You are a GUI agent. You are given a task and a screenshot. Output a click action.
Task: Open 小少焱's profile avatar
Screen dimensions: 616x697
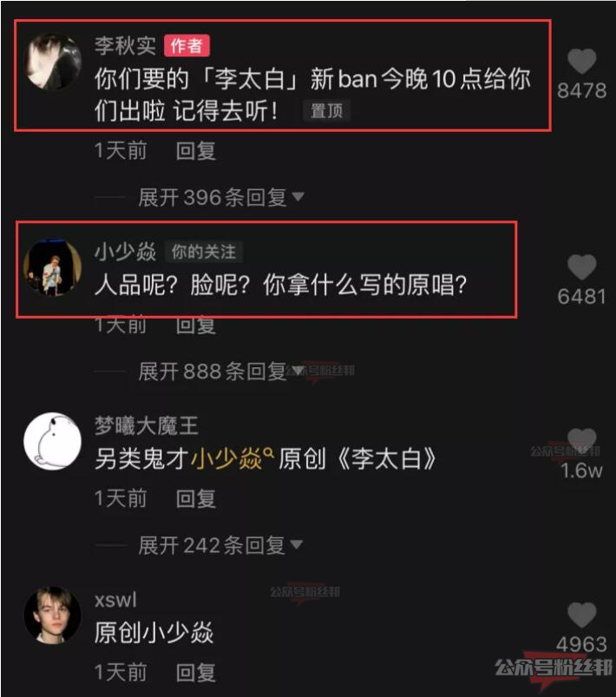52,267
